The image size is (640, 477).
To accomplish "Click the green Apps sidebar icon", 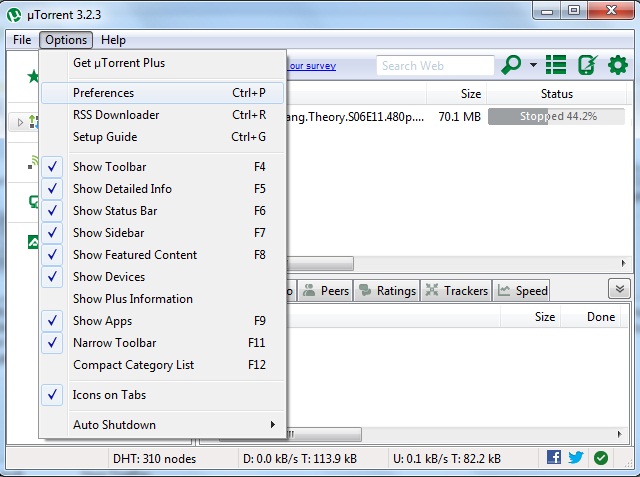I will coord(33,242).
